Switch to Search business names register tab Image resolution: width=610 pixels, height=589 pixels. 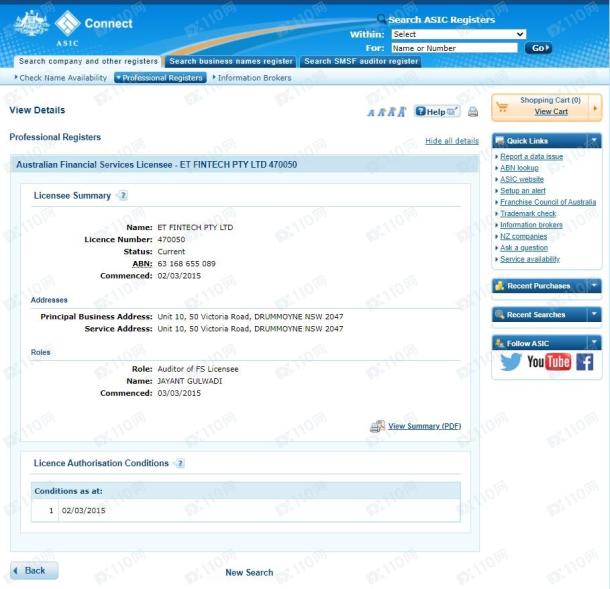point(231,61)
